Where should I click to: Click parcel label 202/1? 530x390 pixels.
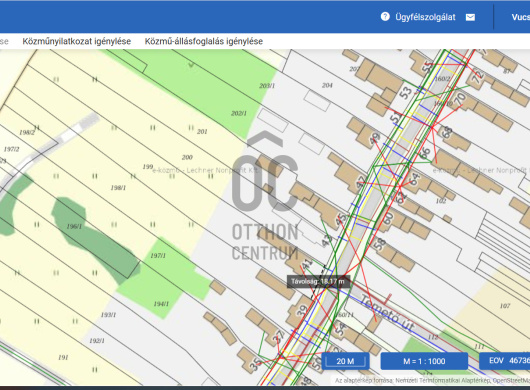tap(239, 113)
